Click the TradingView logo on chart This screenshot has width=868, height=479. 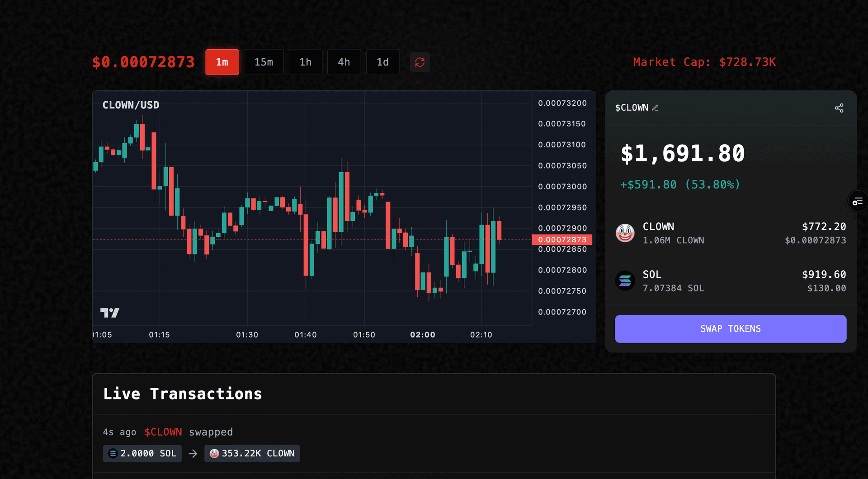[x=109, y=313]
